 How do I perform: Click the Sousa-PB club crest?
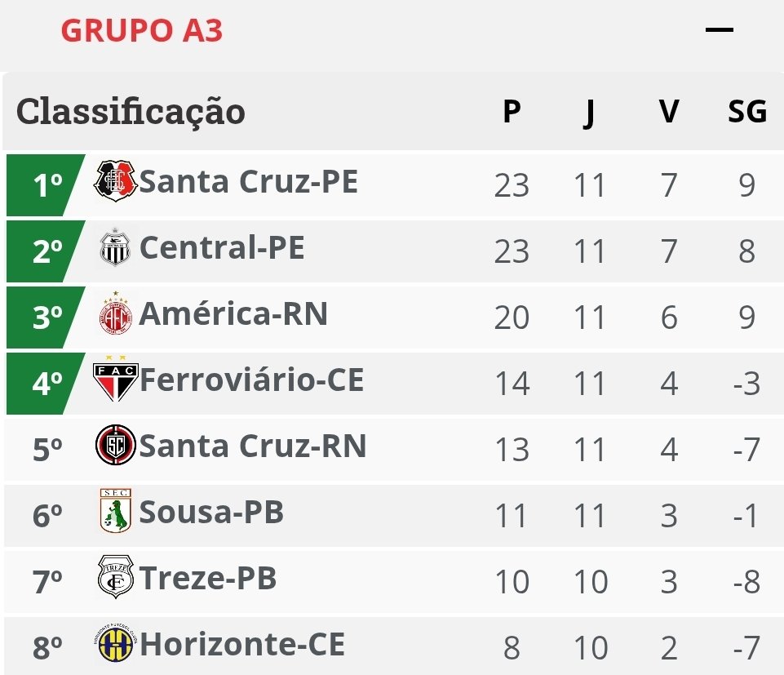click(x=116, y=511)
